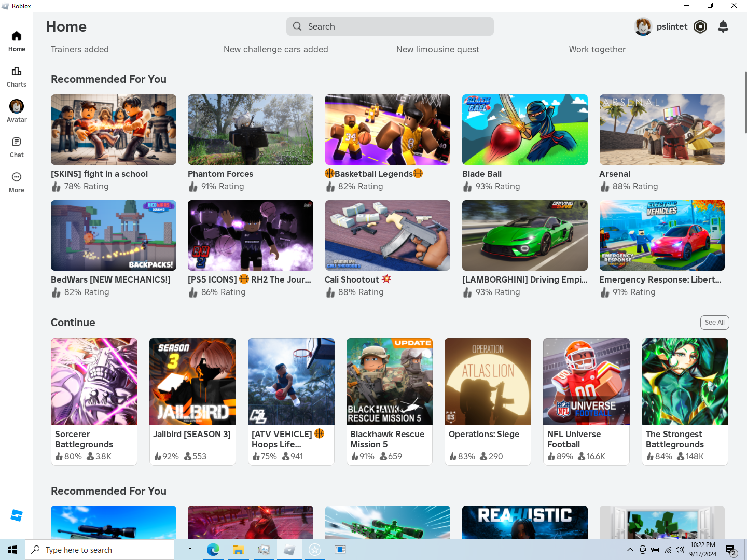Click See All next to Continue
Screen dimensions: 747x560
pos(715,323)
